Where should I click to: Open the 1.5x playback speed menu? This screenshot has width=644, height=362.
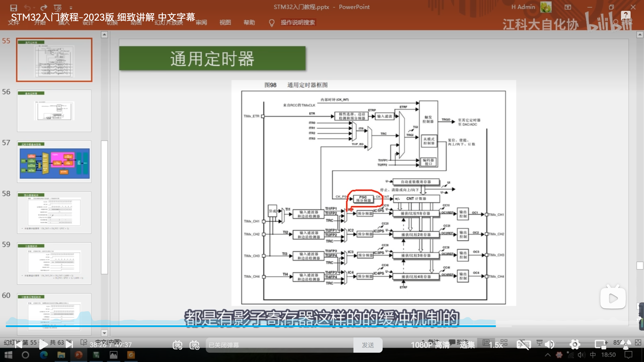click(496, 345)
